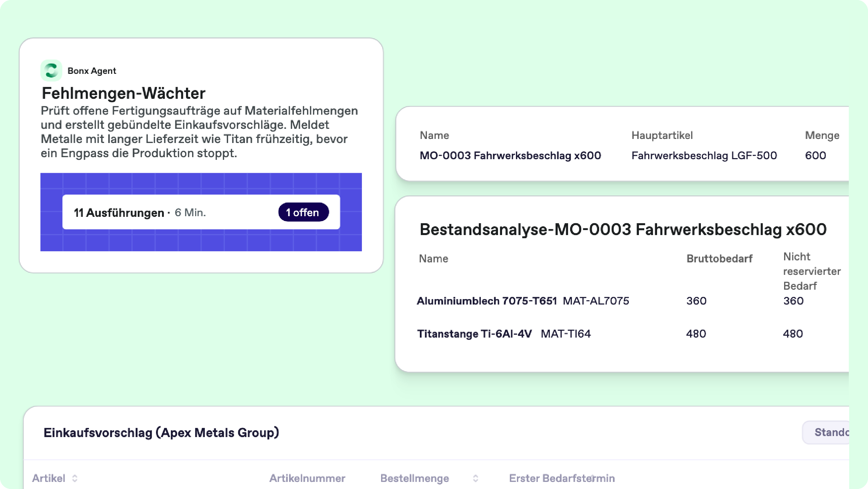Click the Hauptartikel column label
Screen dimensions: 868x489
click(662, 136)
